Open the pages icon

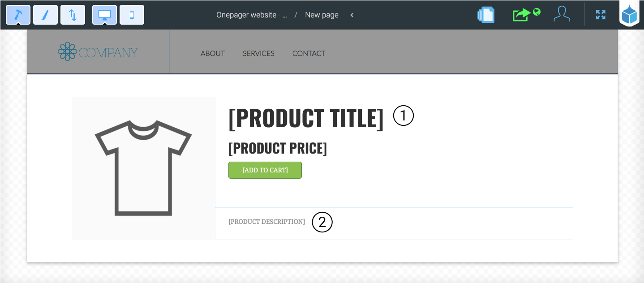click(x=486, y=15)
